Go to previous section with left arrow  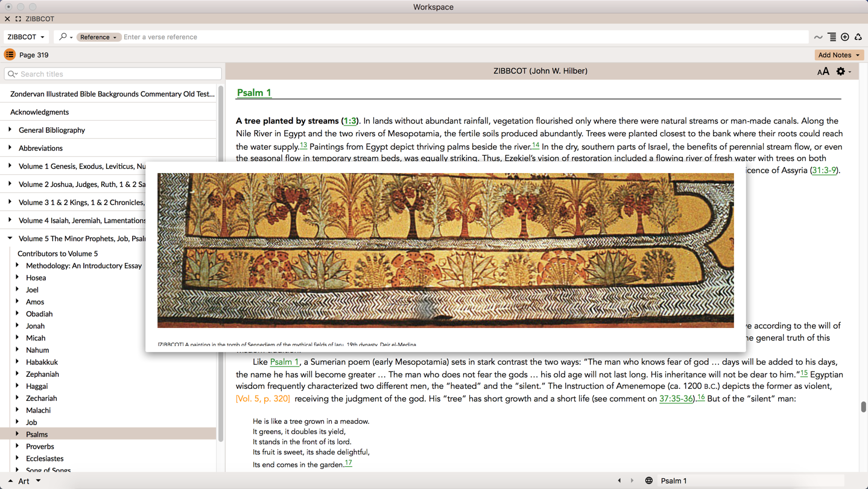[619, 481]
